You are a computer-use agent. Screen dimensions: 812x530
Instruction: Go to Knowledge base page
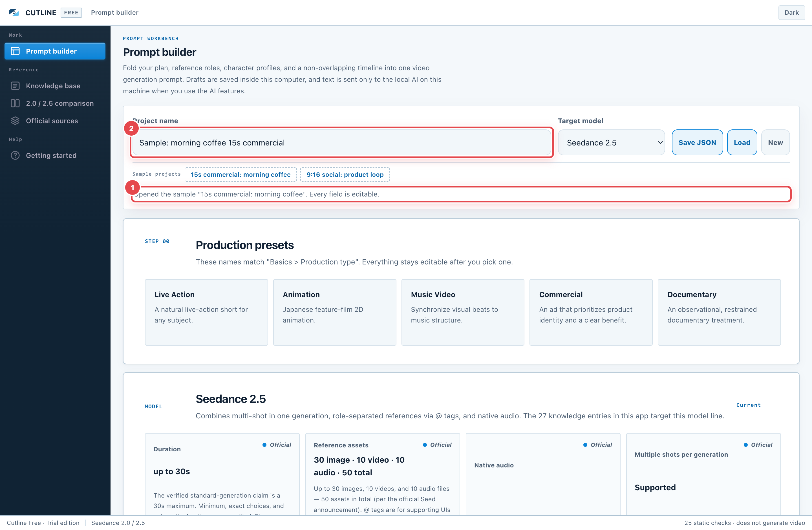(x=55, y=86)
